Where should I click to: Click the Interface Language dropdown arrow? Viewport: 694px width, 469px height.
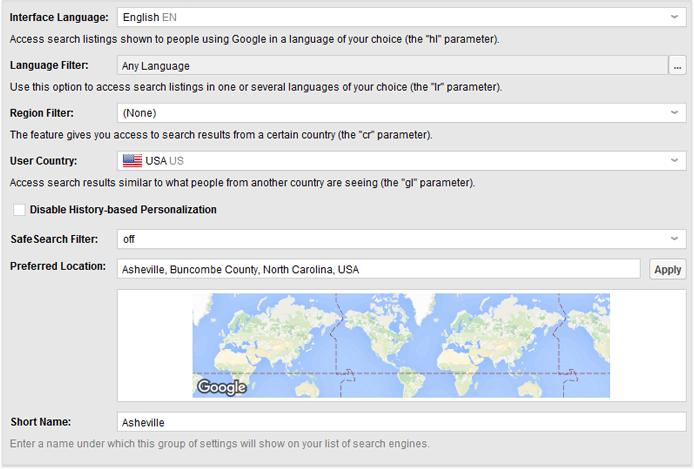(674, 17)
